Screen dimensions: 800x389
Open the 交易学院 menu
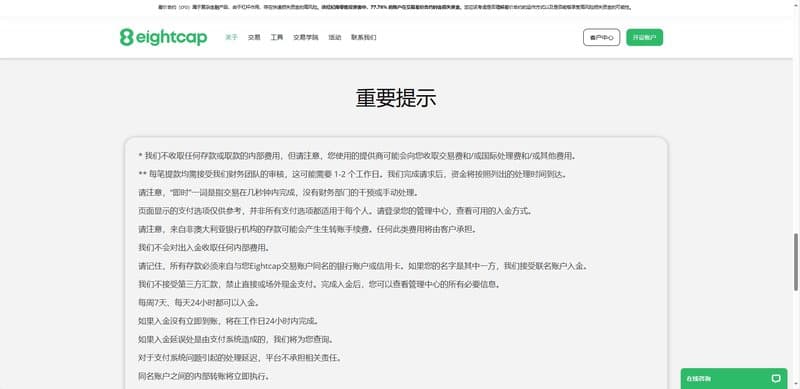[x=306, y=37]
